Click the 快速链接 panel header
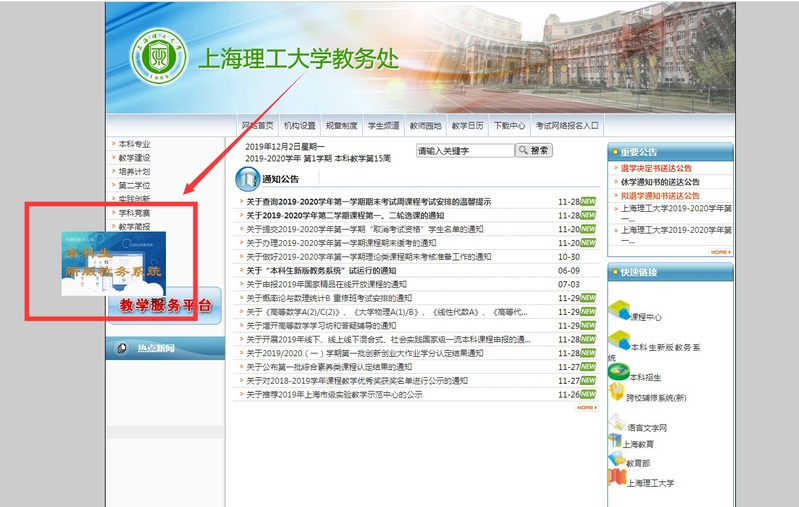The width and height of the screenshot is (799, 507). pyautogui.click(x=670, y=272)
